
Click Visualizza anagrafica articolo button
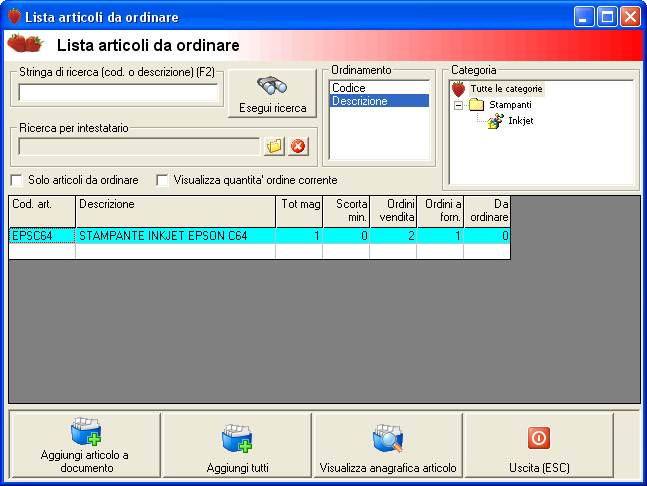(388, 445)
